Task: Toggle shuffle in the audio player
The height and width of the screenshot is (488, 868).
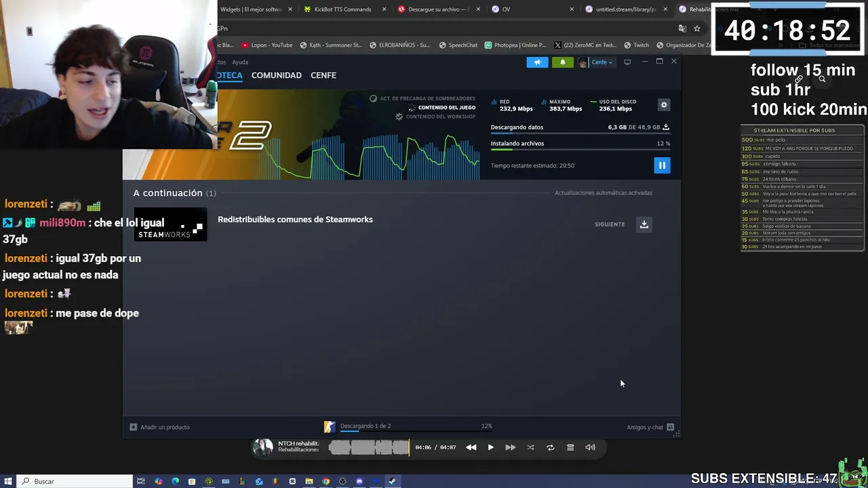Action: pyautogui.click(x=530, y=447)
